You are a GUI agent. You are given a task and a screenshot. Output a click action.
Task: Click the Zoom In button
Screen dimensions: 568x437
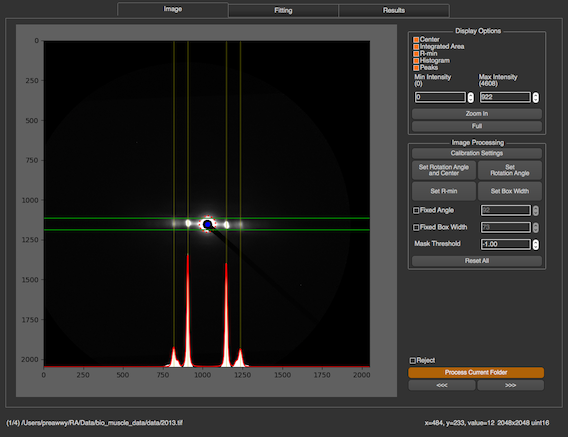(x=477, y=114)
